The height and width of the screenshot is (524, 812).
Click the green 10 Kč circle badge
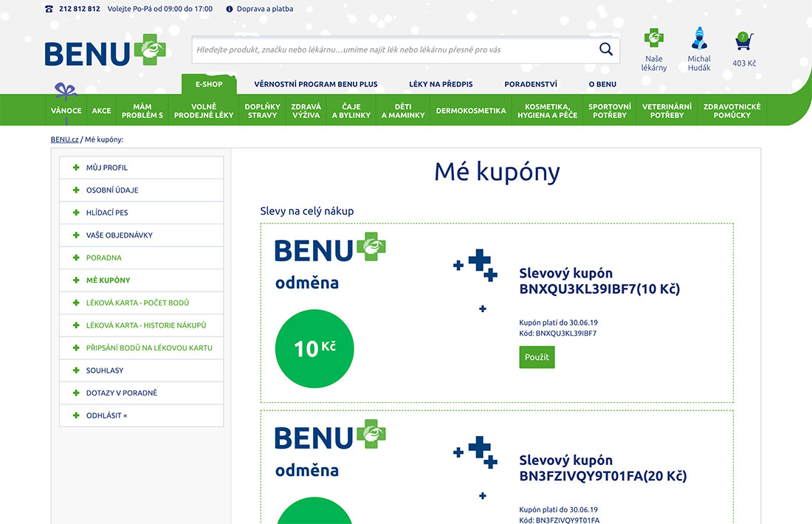click(314, 348)
